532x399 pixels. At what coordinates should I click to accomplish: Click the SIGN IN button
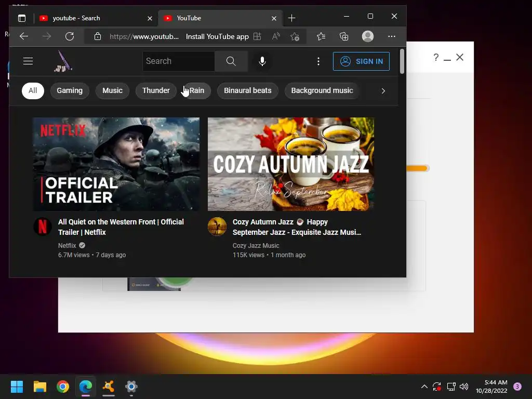click(361, 61)
